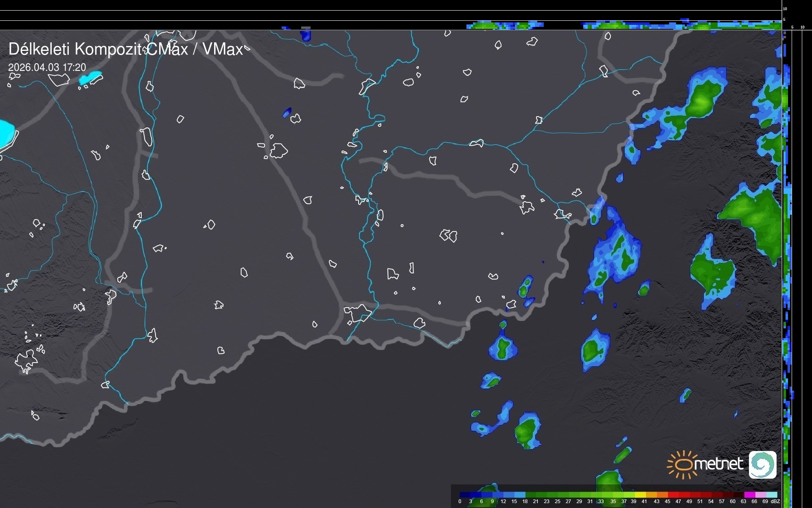This screenshot has width=812, height=508.
Task: Pick the yellow 39 dBZ legend swatch
Action: pos(641,495)
